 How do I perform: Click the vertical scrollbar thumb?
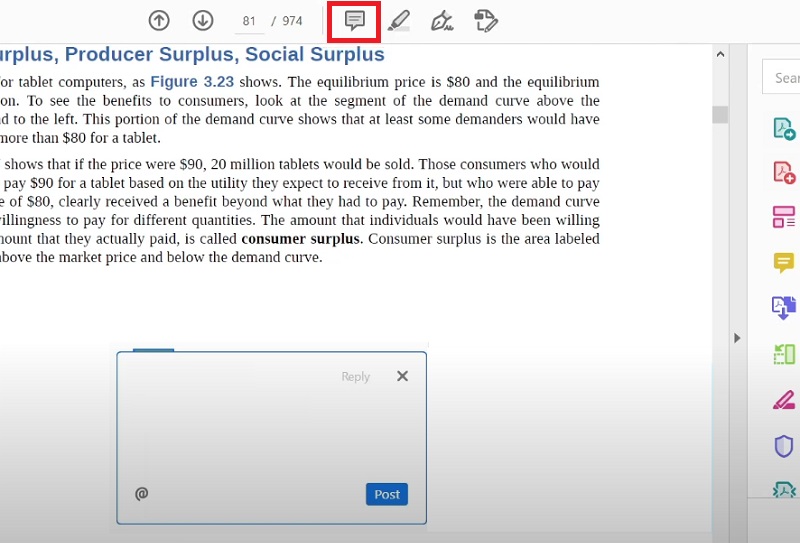(x=720, y=114)
